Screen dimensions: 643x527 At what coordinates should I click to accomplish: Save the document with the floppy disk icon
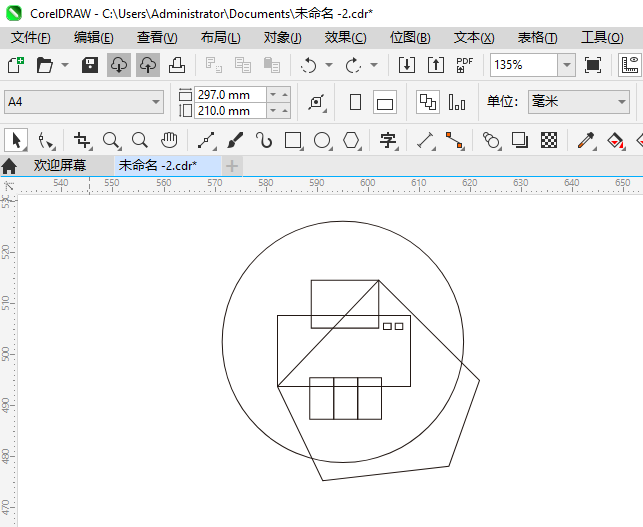pyautogui.click(x=90, y=65)
